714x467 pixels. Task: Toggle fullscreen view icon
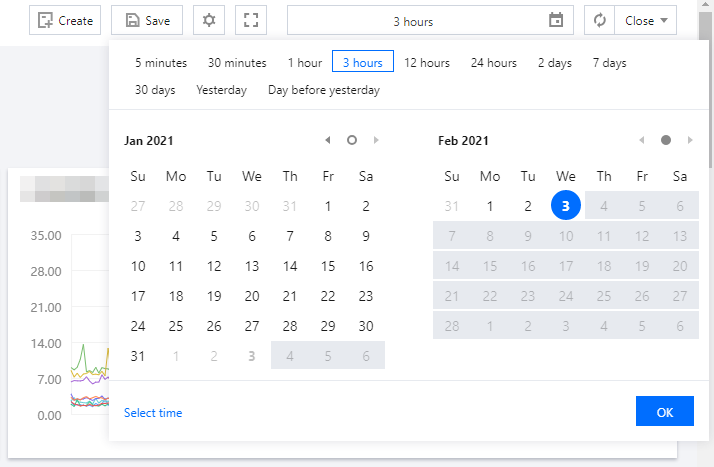coord(251,20)
